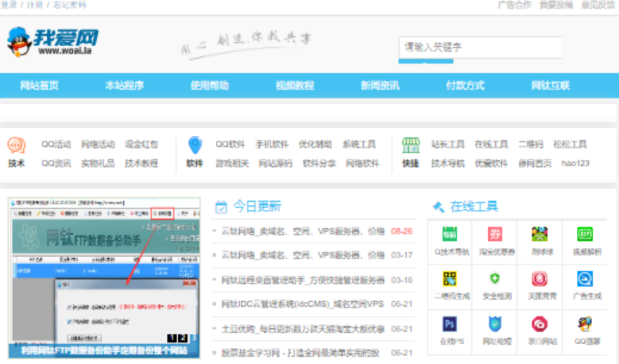Click the 广告生成 ad generator icon

[x=585, y=280]
